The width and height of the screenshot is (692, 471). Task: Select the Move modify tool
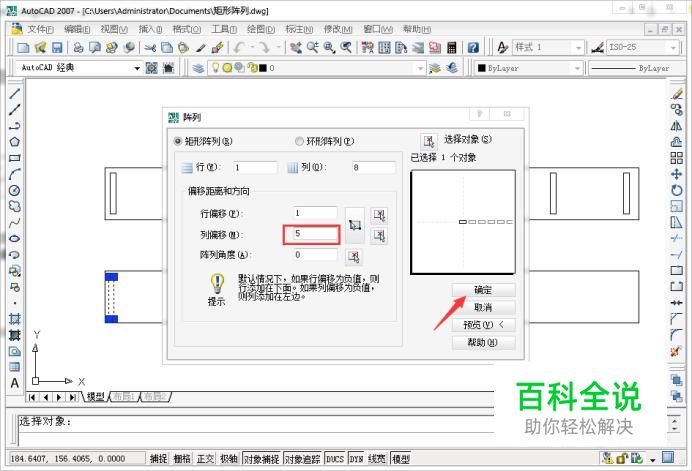pos(676,174)
